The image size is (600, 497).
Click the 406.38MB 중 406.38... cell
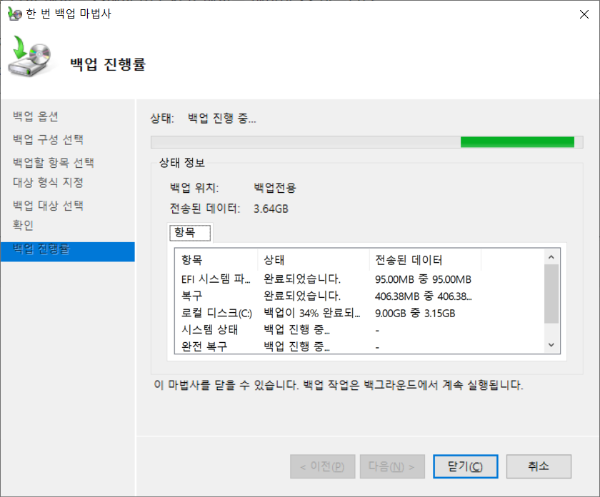pos(423,296)
